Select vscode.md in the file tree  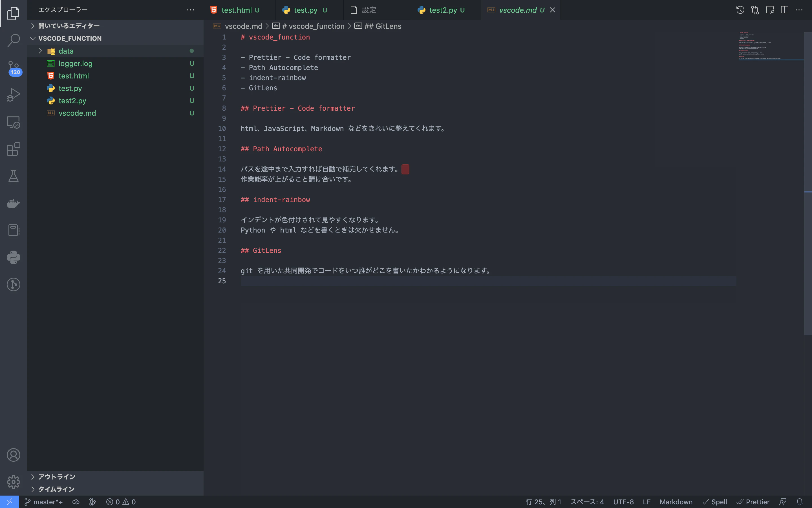tap(115, 113)
